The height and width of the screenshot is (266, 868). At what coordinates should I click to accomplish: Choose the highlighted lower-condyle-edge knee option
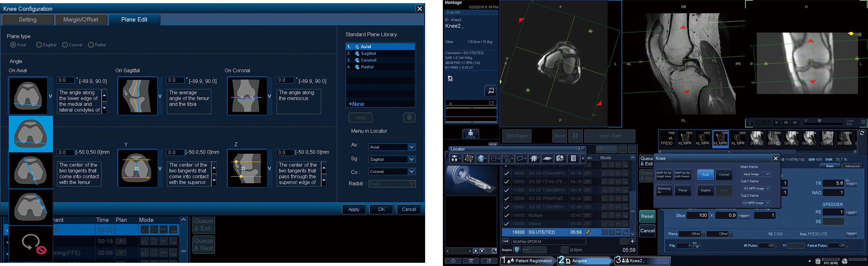pos(31,134)
